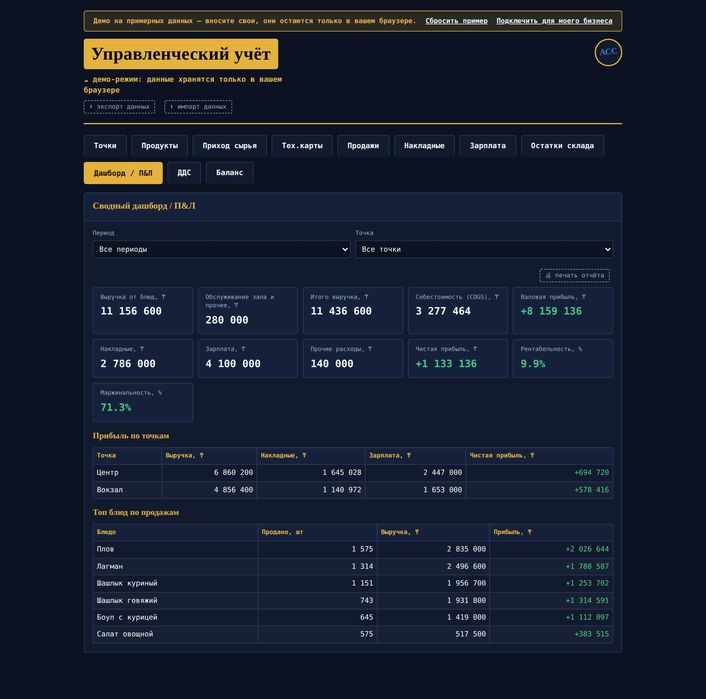Open the 'Баланс' tab
706x699 pixels.
point(229,173)
